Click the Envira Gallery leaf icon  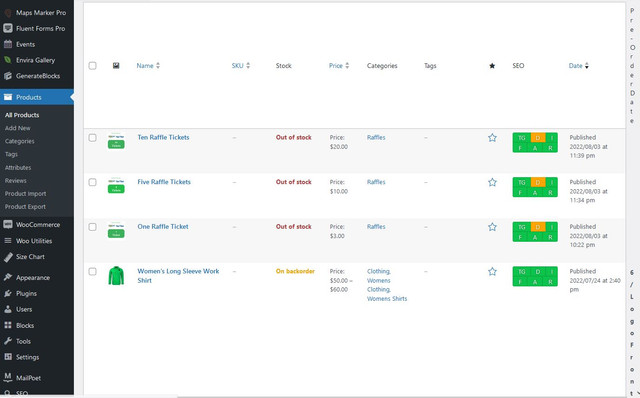point(8,60)
